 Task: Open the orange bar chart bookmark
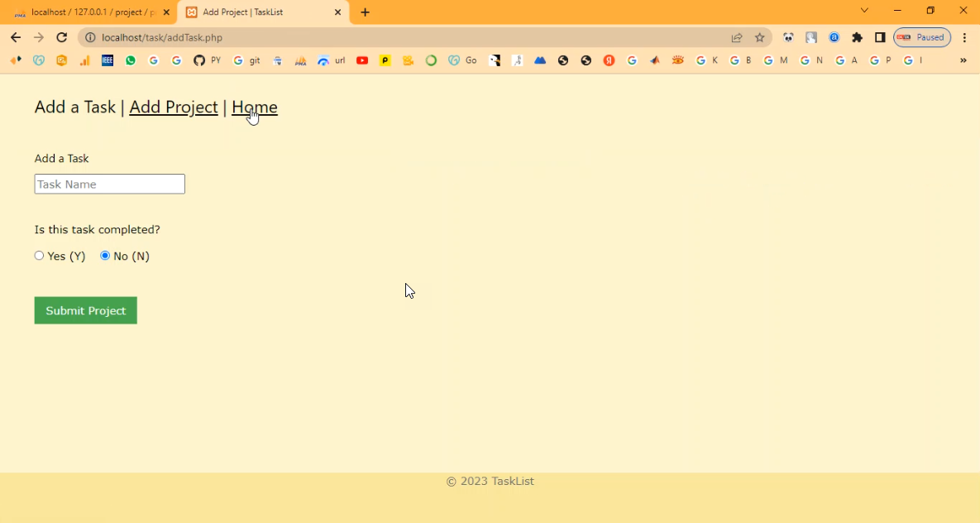pos(84,60)
